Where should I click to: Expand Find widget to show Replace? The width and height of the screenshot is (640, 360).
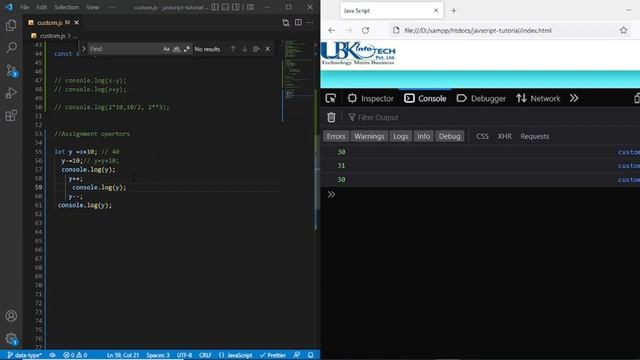84,49
